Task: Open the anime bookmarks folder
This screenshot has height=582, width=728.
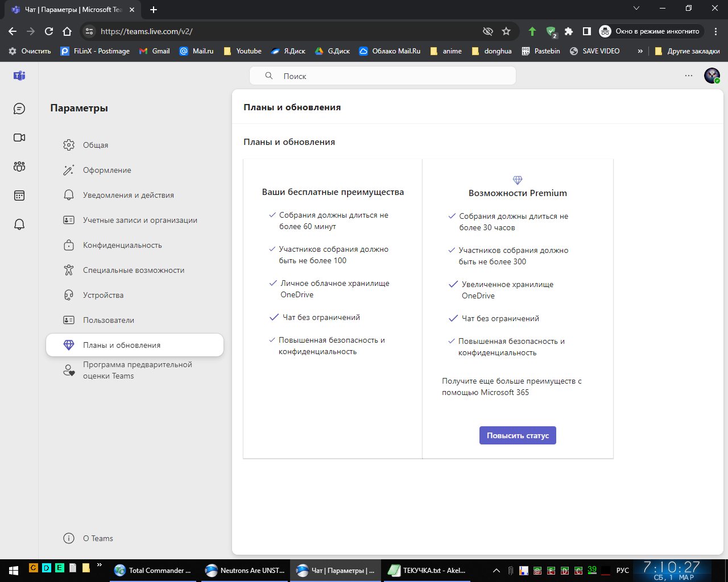Action: (446, 51)
